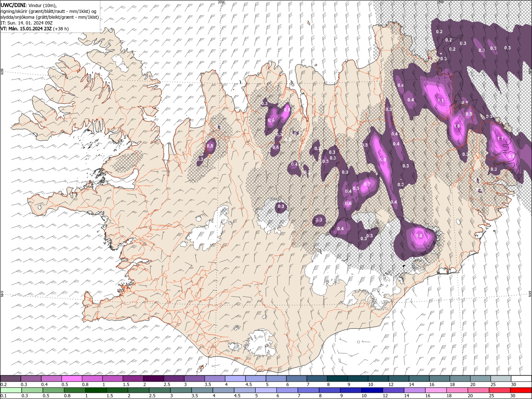The height and width of the screenshot is (399, 532).
Task: Click the 'slydda/snjókoma' legend description line
Action: click(x=49, y=17)
